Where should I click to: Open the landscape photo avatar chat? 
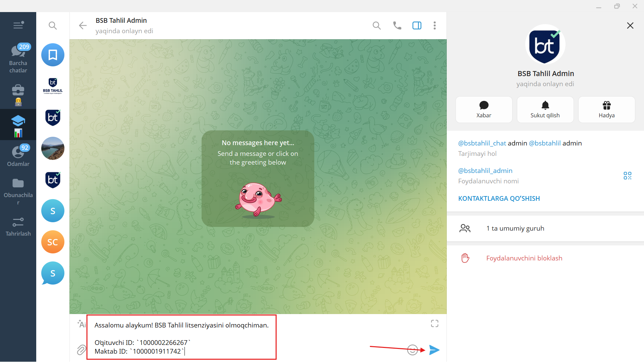point(53,148)
